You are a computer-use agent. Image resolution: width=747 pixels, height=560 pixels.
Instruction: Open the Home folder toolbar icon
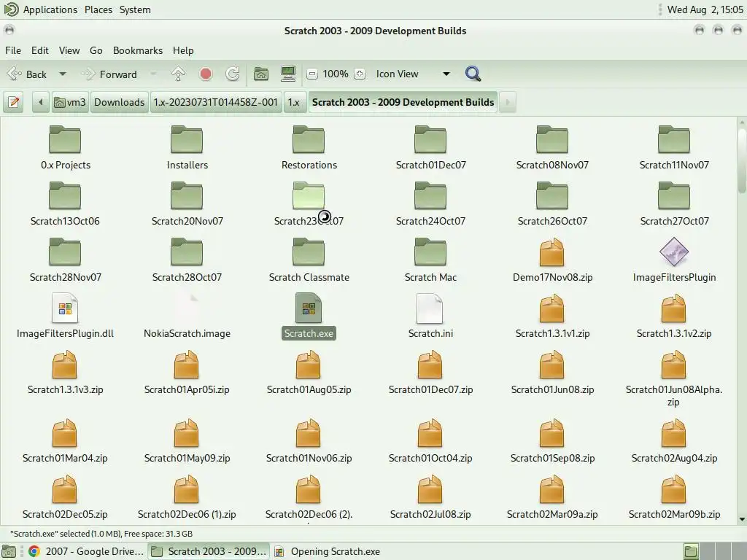tap(260, 74)
